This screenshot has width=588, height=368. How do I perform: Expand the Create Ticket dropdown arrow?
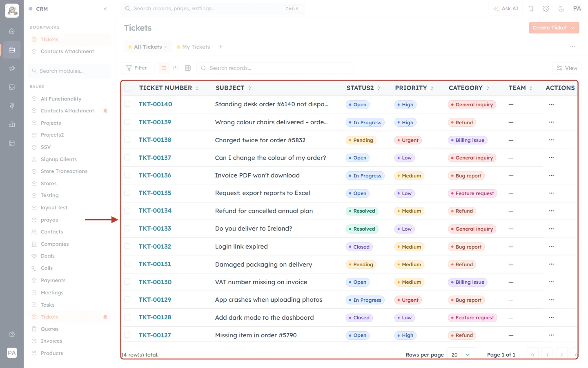[x=573, y=28]
